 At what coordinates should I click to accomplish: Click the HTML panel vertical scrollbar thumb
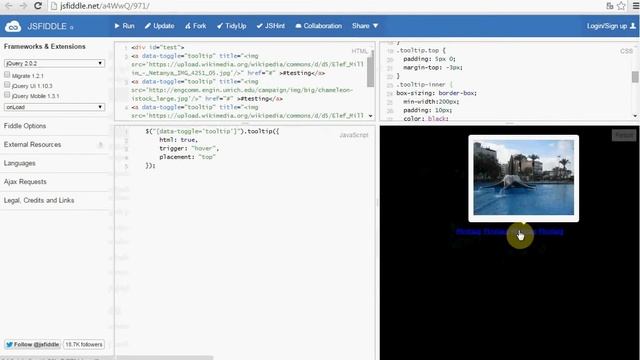371,71
